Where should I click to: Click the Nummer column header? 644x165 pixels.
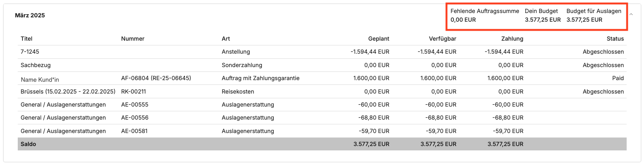tap(133, 39)
